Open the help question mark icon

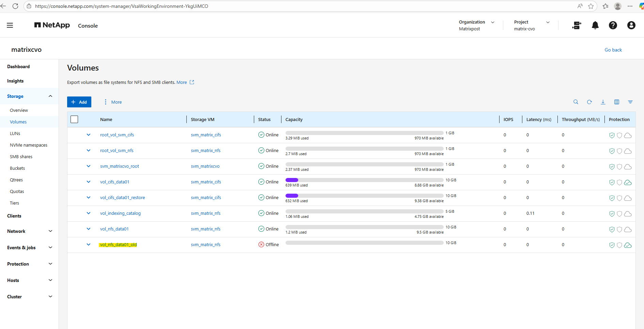click(613, 25)
